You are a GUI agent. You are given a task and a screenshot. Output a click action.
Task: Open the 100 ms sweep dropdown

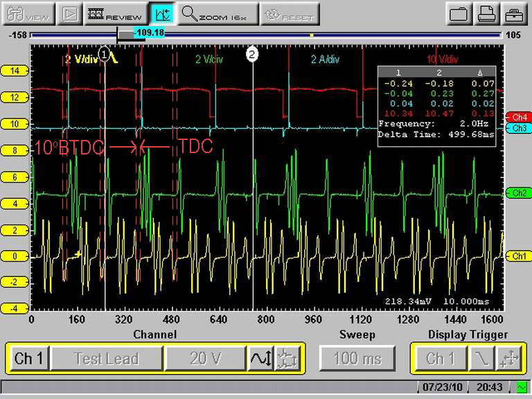[357, 358]
